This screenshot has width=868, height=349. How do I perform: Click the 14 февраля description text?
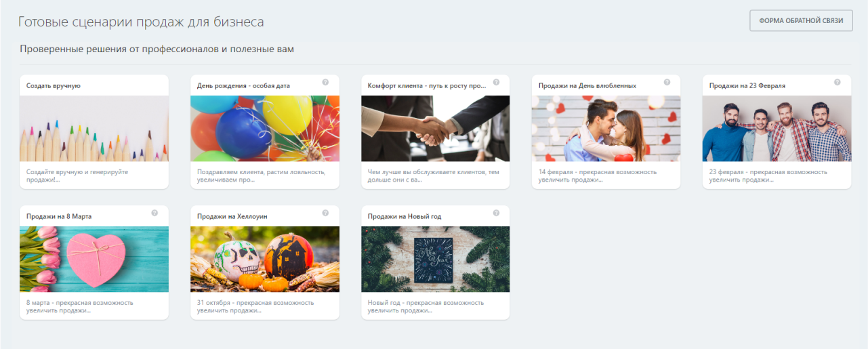pos(597,176)
